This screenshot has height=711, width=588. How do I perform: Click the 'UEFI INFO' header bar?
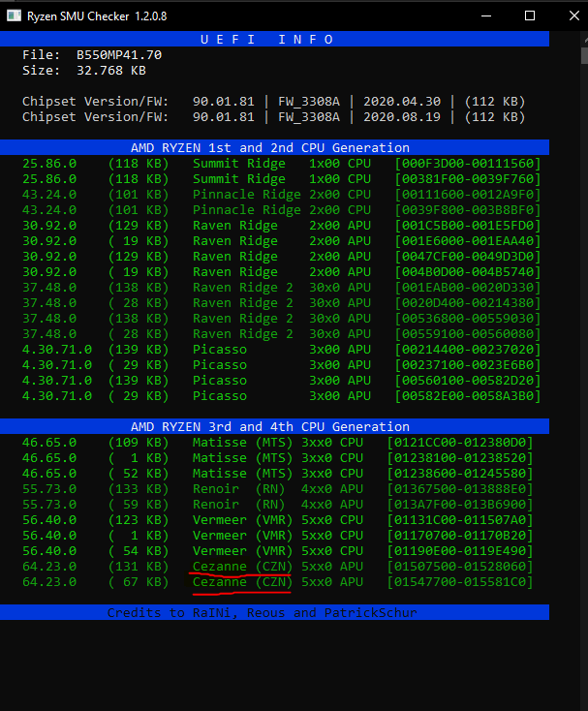[x=274, y=39]
